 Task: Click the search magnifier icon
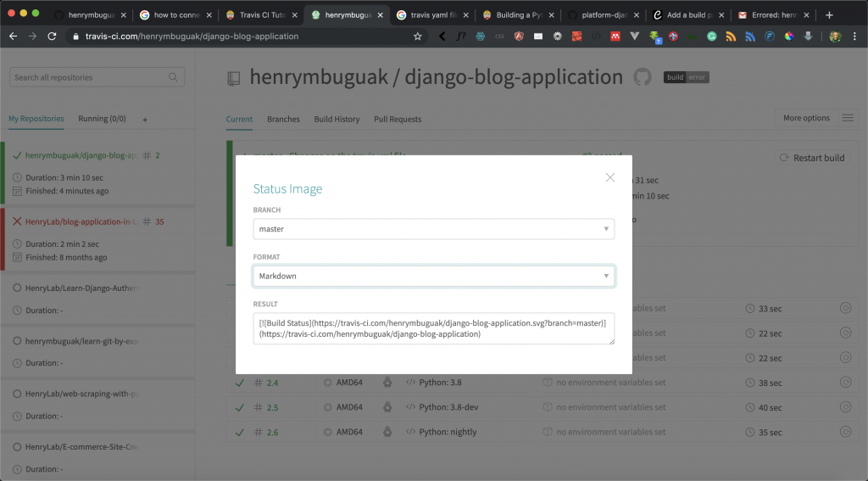click(x=173, y=77)
